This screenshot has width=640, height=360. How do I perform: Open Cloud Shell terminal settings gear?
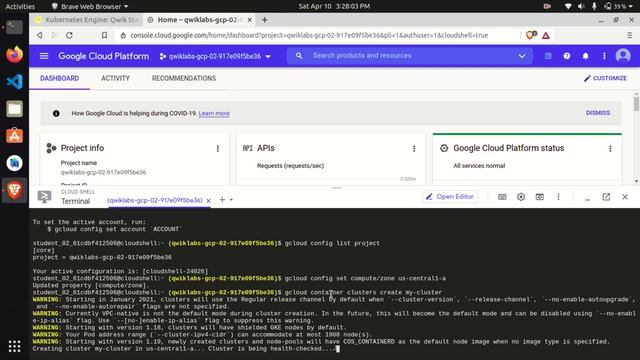coord(521,197)
